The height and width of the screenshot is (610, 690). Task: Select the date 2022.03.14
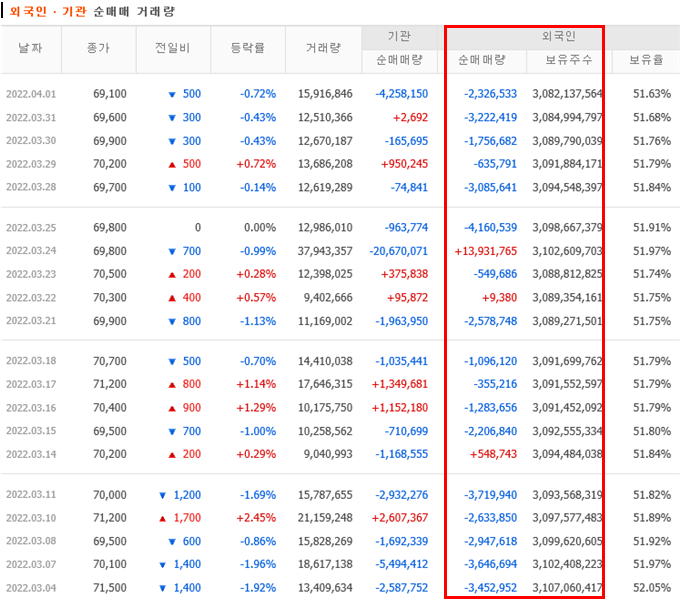(x=31, y=454)
